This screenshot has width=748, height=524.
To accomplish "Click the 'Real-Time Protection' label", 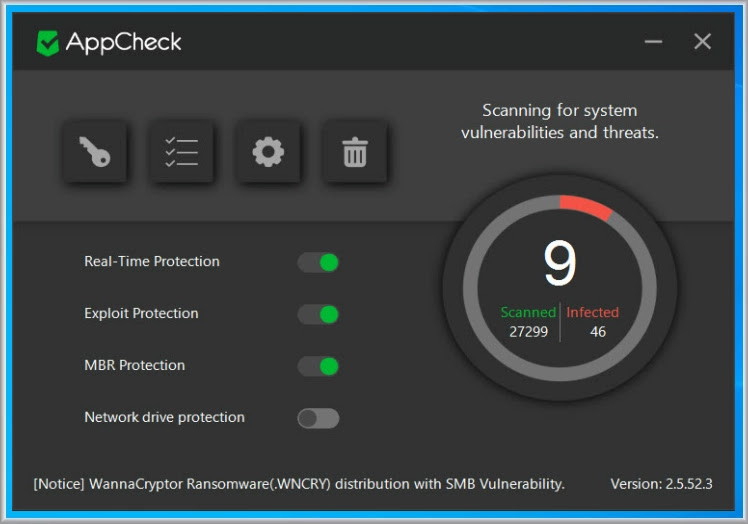I will click(152, 262).
